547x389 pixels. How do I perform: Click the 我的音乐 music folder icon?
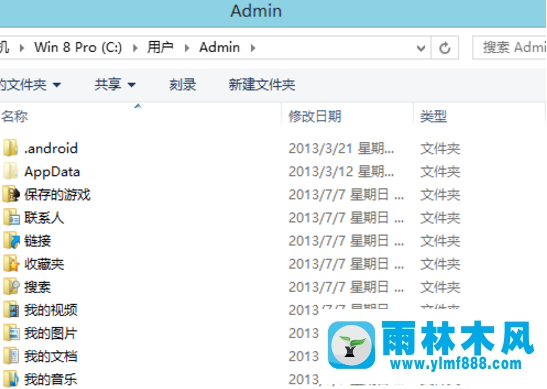[x=11, y=379]
